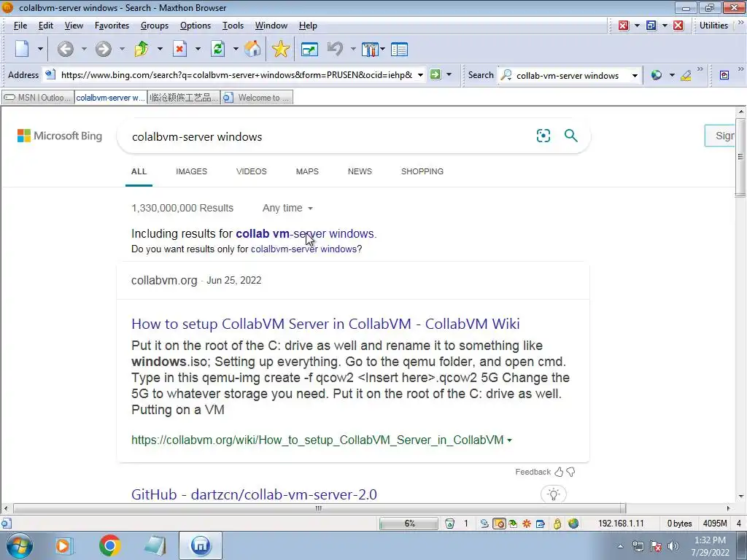
Task: Click the Full screen window icon
Action: 309,49
